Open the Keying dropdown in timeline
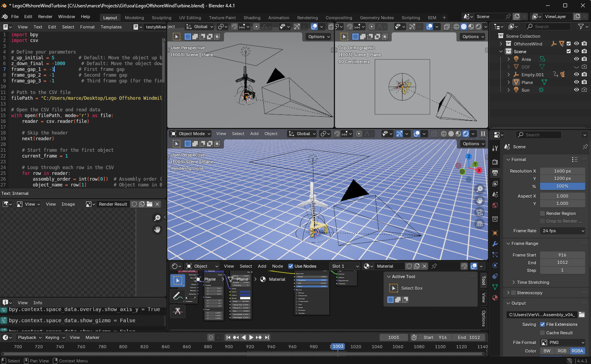Viewport: 591px width, 364px height. [x=55, y=337]
